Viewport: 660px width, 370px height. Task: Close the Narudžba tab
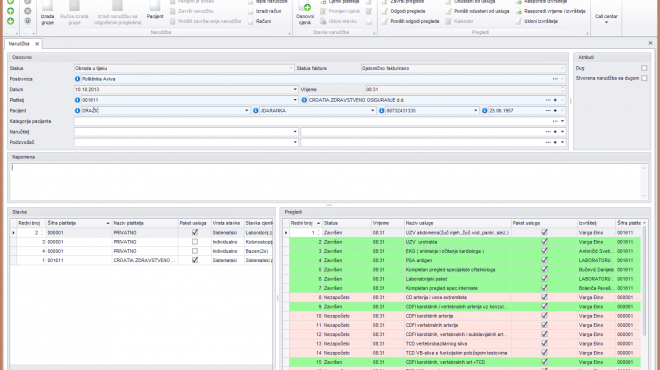coord(37,44)
